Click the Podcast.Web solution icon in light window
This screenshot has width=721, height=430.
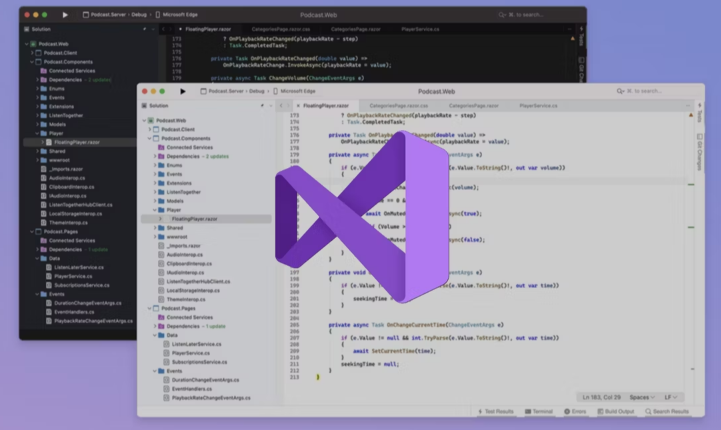tap(150, 120)
